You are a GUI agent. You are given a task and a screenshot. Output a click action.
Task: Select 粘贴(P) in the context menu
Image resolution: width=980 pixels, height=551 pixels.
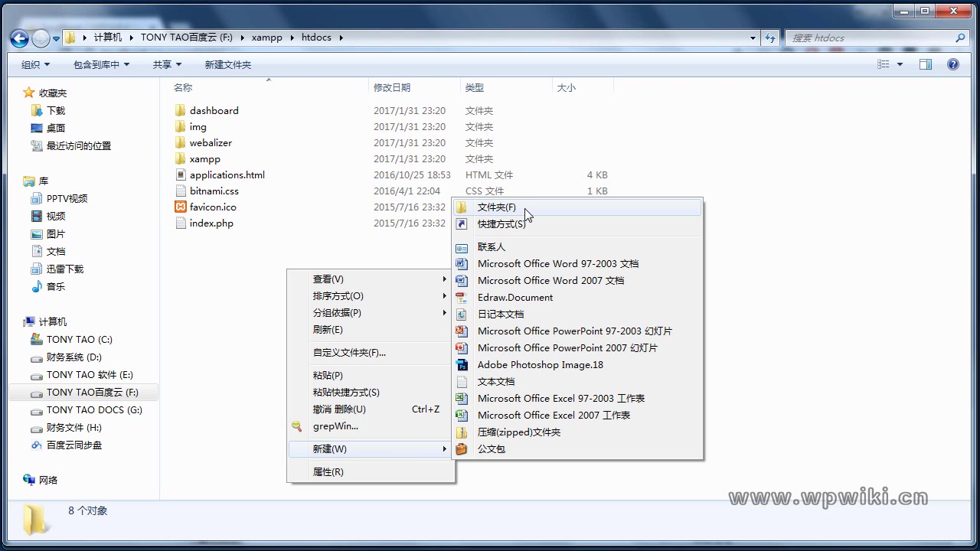pos(371,375)
